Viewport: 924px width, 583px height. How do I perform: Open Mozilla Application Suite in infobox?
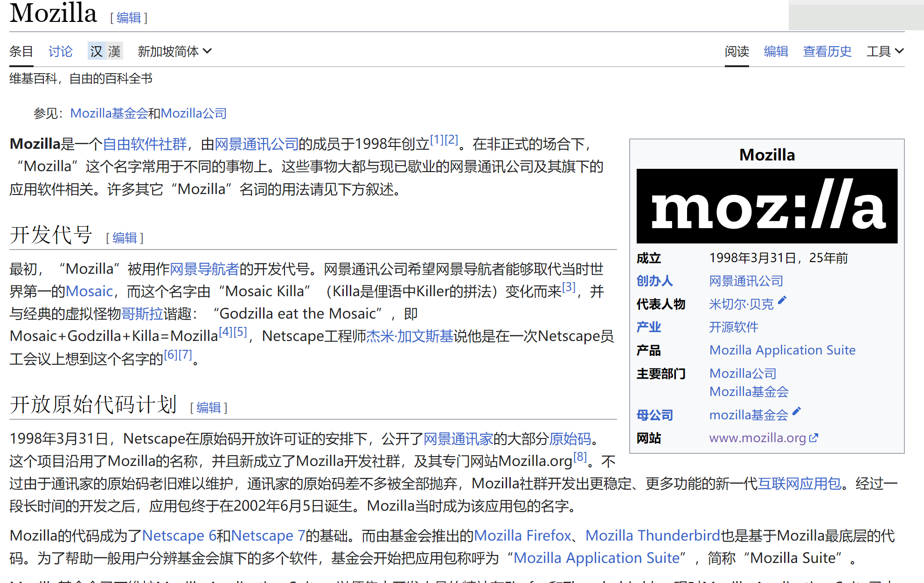[x=782, y=350]
